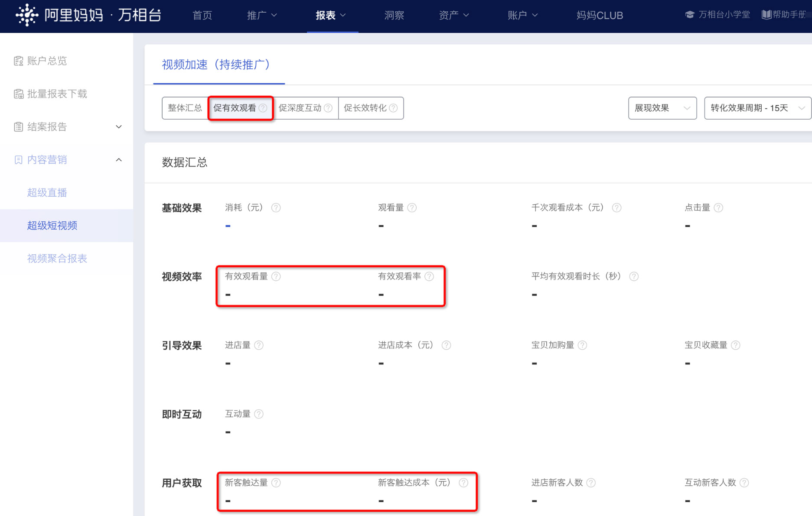
Task: Click help icon in 促有效观看 tab
Action: pyautogui.click(x=263, y=108)
